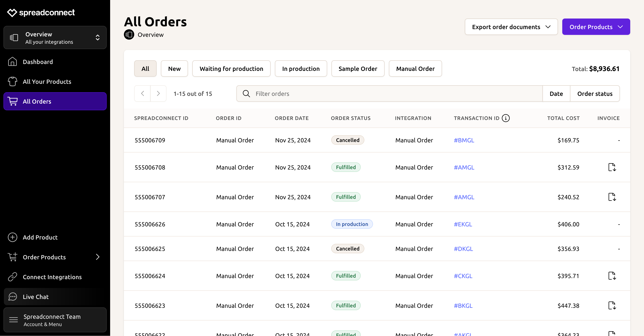Click the total amount $8,936.61
644x336 pixels.
click(x=604, y=69)
